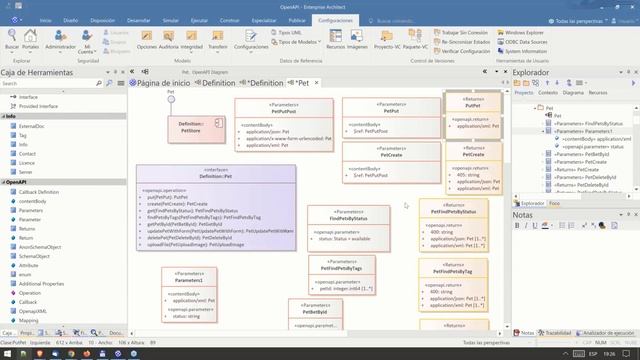Image resolution: width=640 pixels, height=360 pixels.
Task: Open the Portales ribbon button
Action: point(30,40)
